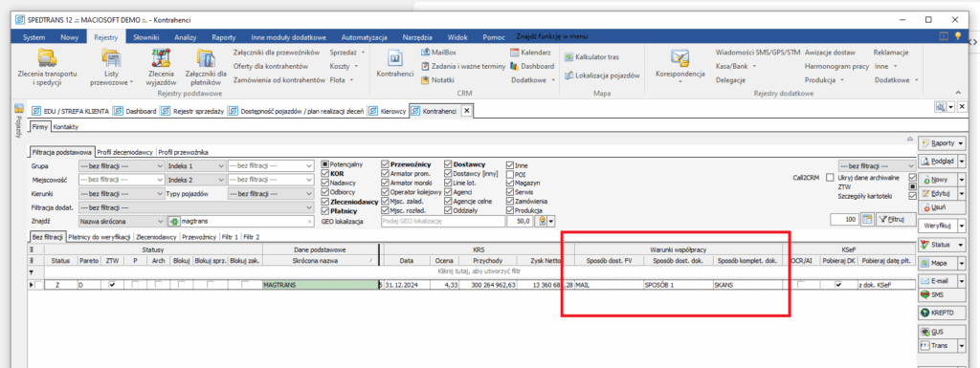Viewport: 980px width, 368px height.
Task: Open Zadania i ważne terminy
Action: point(462,66)
